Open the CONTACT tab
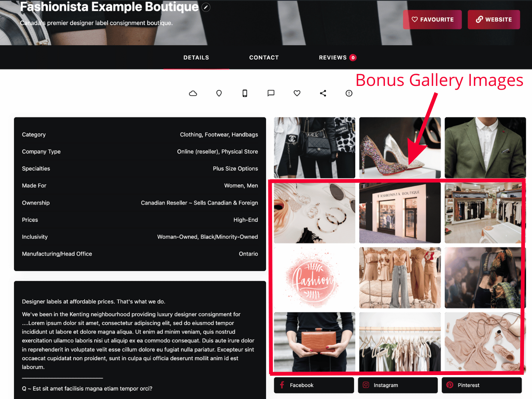This screenshot has height=399, width=532. click(x=264, y=57)
